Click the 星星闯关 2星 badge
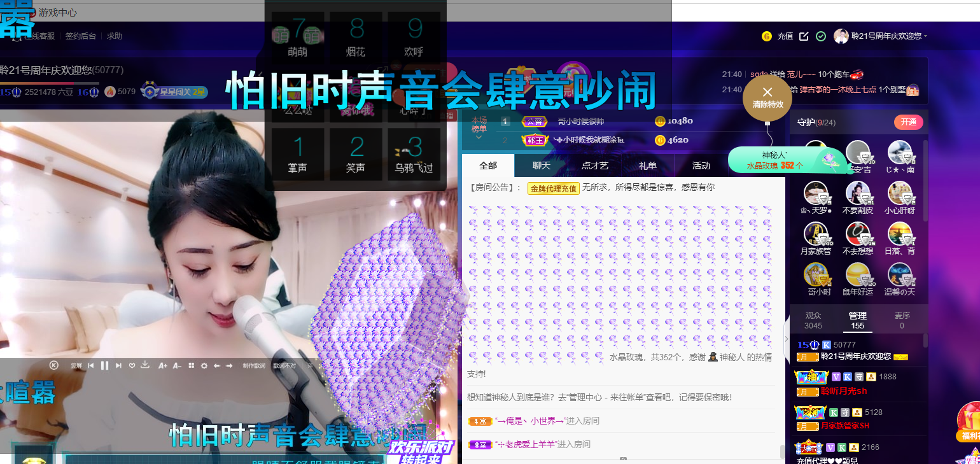The width and height of the screenshot is (980, 464). (175, 92)
